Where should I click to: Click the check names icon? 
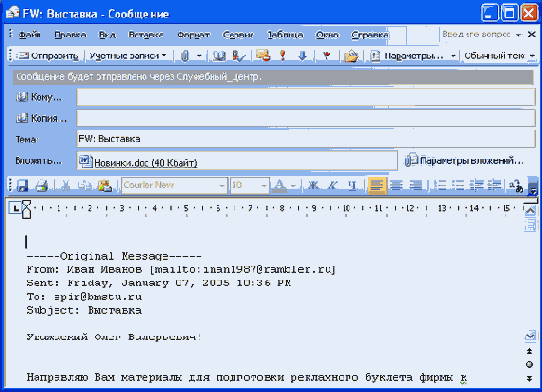tap(239, 56)
